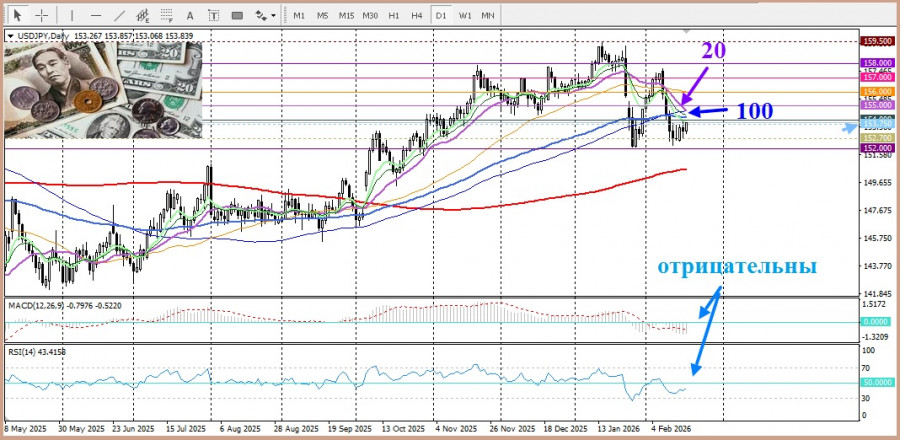Viewport: 900px width, 440px height.
Task: Expand the USDJPY,Daily chart title triangle
Action: [x=10, y=36]
